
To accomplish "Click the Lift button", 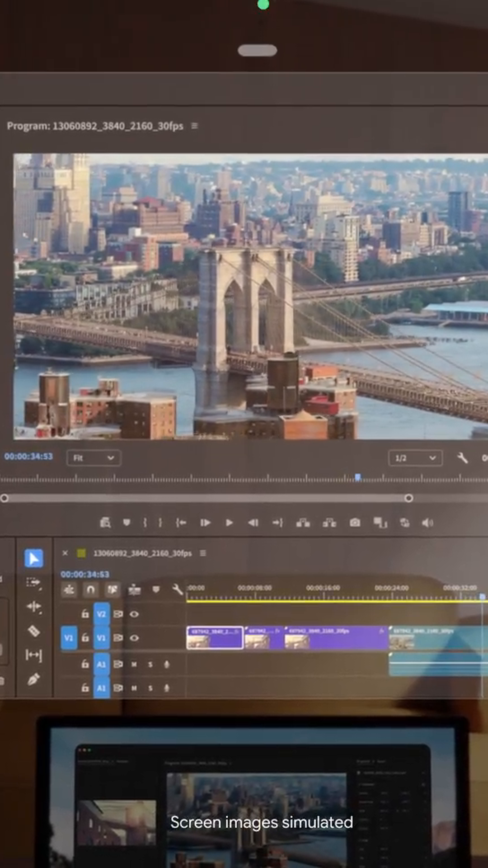I will [303, 523].
